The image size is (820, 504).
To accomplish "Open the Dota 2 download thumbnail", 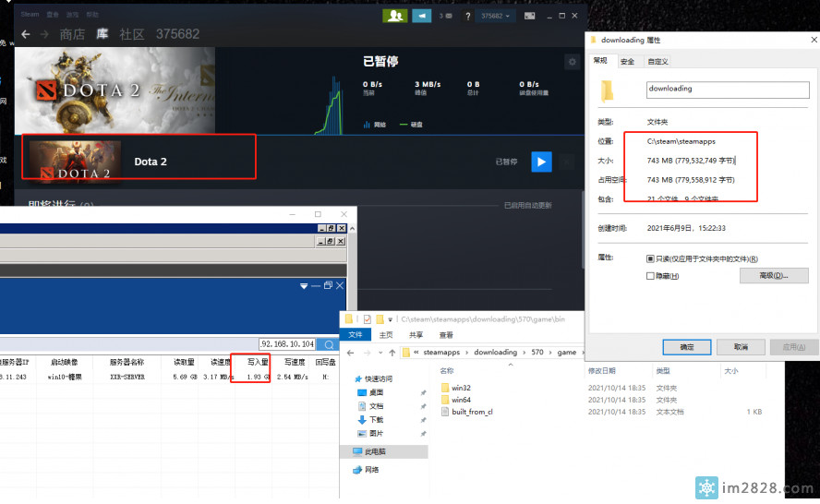I will 75,160.
